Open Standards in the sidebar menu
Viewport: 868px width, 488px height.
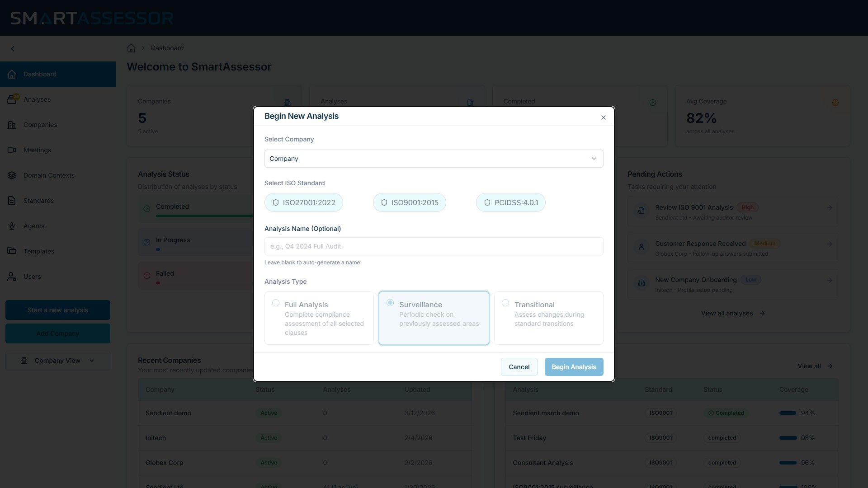[x=38, y=201]
